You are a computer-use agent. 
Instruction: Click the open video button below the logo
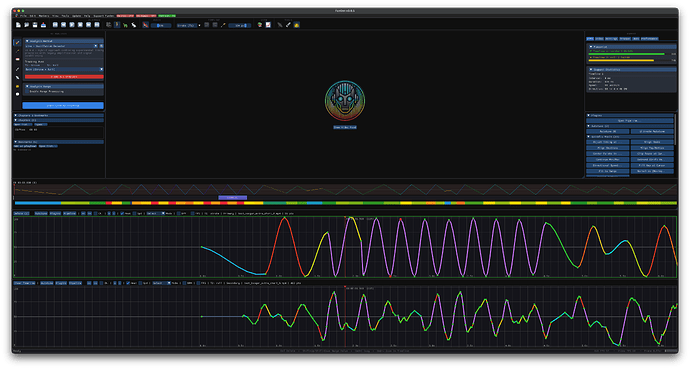coord(345,127)
